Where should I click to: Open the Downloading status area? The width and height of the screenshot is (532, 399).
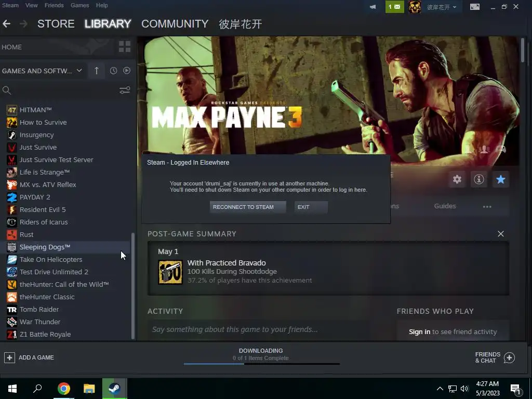[x=261, y=354]
